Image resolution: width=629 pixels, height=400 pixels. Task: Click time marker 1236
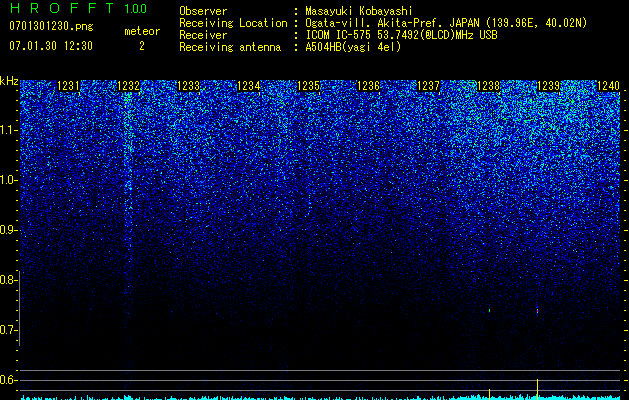coord(369,86)
